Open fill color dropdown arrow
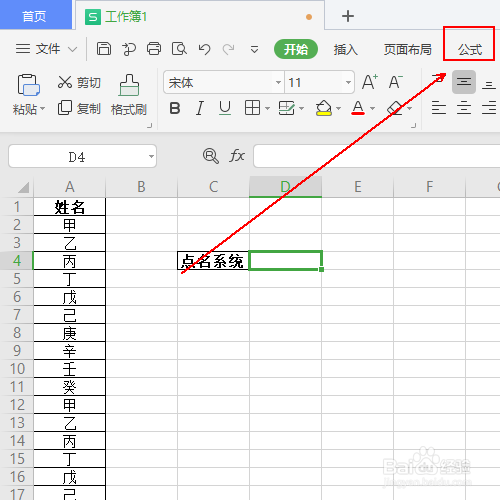 (x=338, y=108)
